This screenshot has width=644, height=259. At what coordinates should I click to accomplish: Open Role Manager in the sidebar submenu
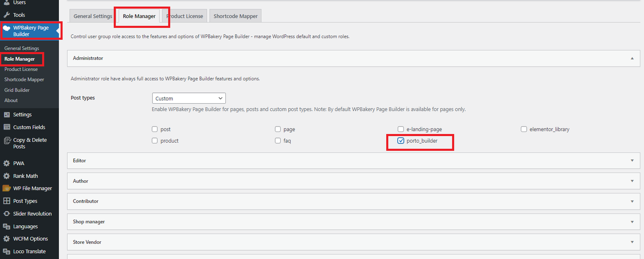point(20,59)
